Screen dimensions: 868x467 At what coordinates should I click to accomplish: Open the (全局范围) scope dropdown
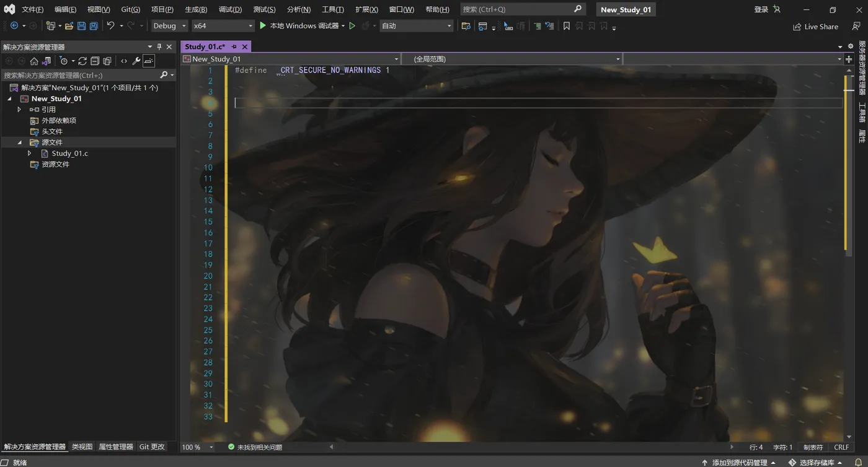[512, 59]
